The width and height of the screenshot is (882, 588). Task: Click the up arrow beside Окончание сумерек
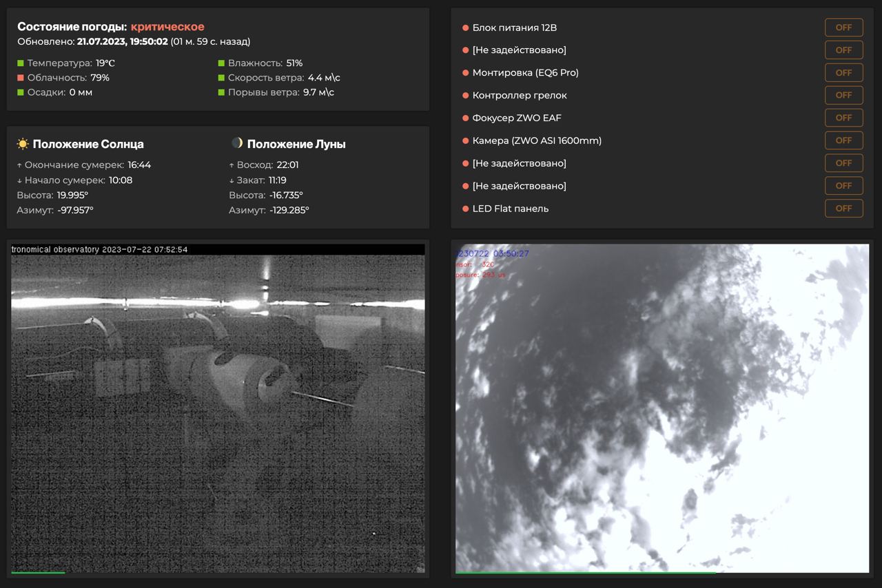19,165
